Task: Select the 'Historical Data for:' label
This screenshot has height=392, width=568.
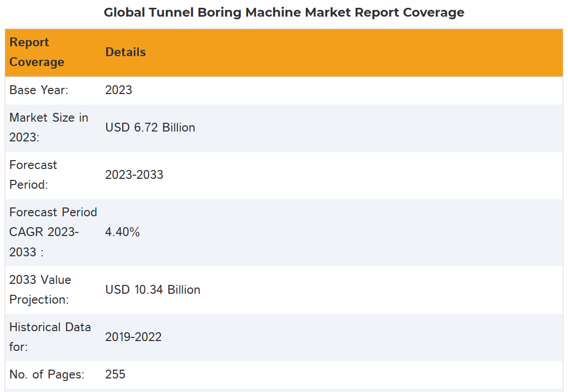Action: coord(50,337)
